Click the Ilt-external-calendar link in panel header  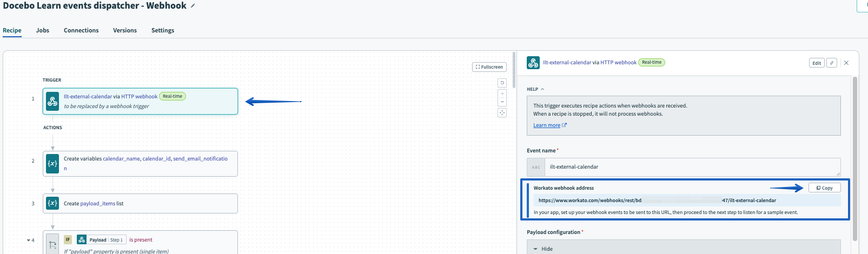click(567, 63)
